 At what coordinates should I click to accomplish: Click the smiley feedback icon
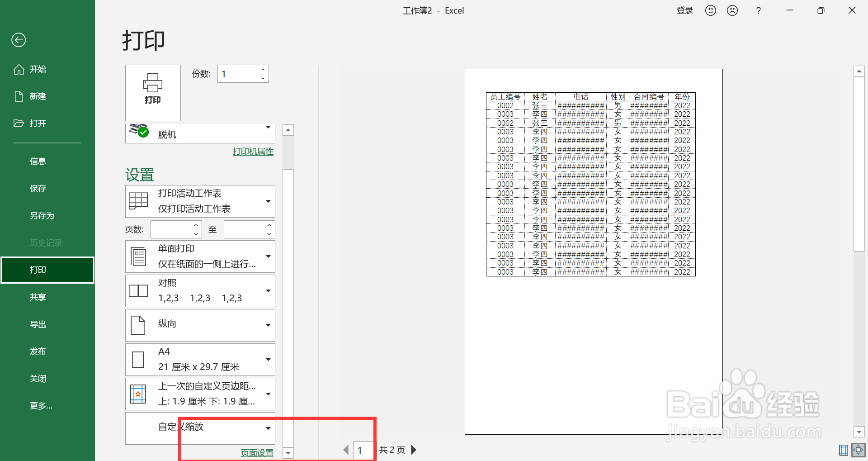[711, 10]
